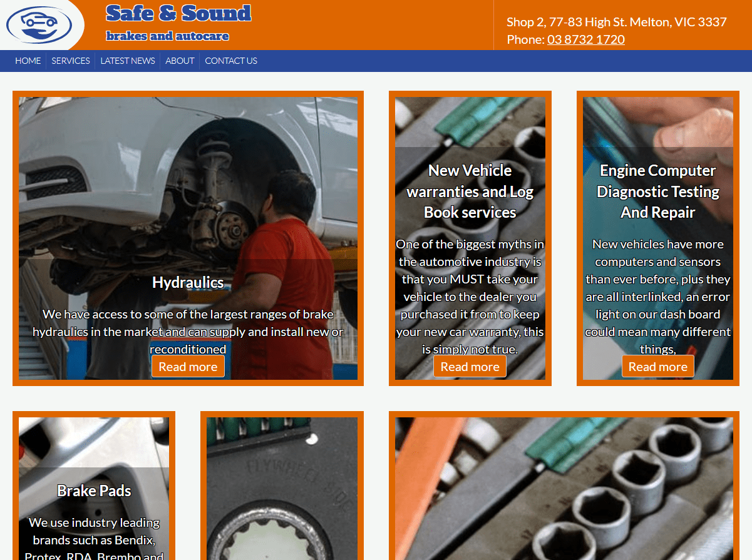
Task: Open the Brake Pads card heading
Action: click(x=94, y=491)
